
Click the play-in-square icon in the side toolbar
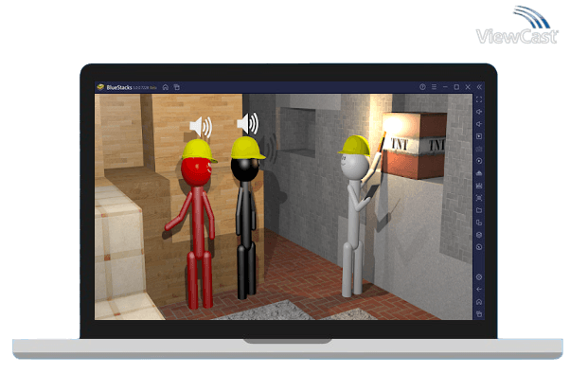click(x=479, y=136)
